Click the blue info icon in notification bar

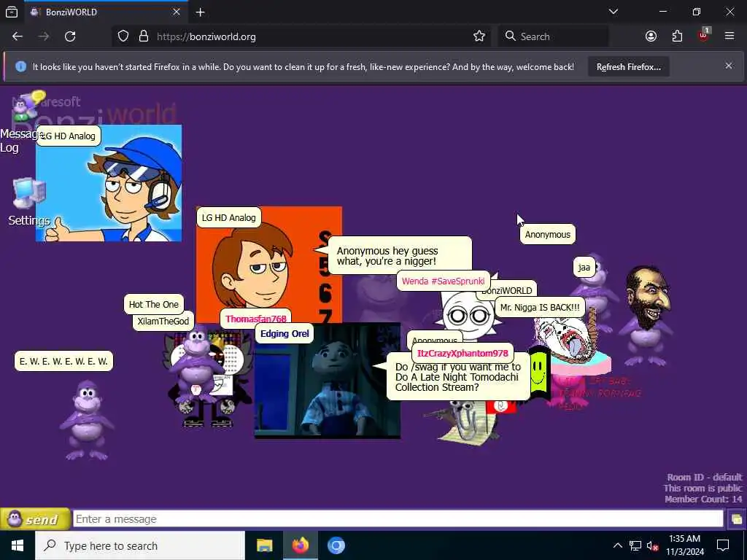click(20, 66)
